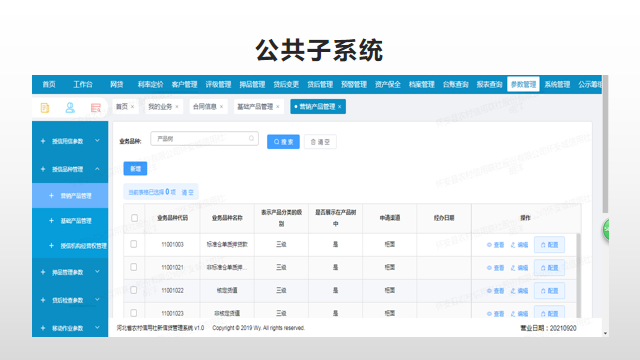Open the 资产保全 top menu
The width and height of the screenshot is (640, 360).
click(x=388, y=84)
